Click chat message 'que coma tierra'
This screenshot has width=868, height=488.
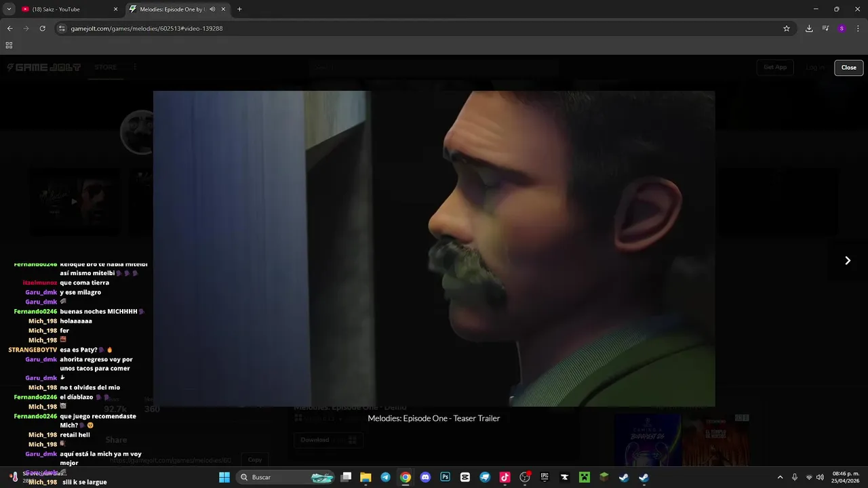85,283
